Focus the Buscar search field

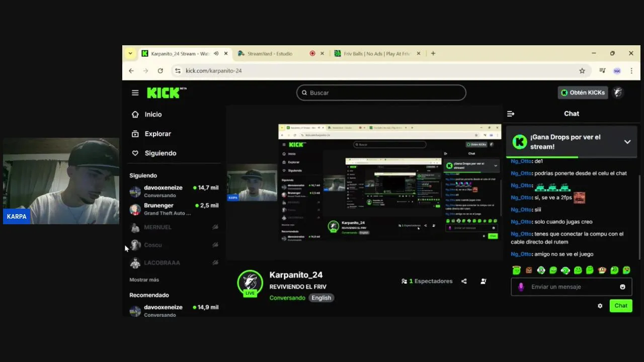381,93
